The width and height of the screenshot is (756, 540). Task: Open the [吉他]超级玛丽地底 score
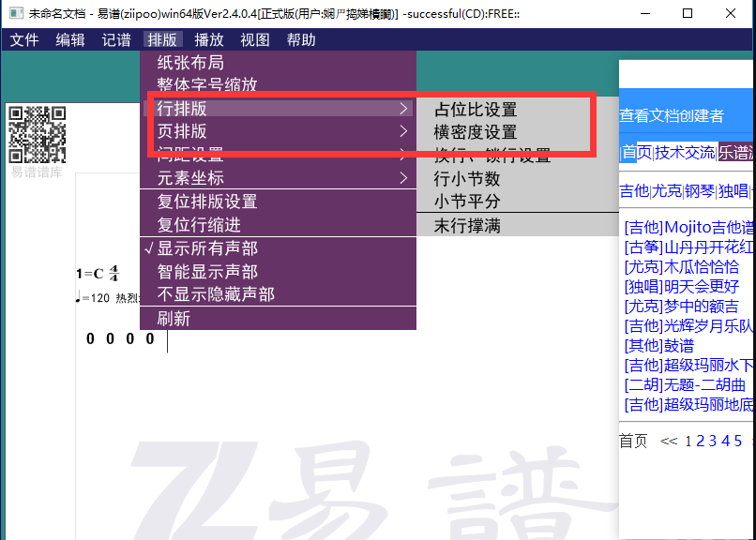click(688, 405)
